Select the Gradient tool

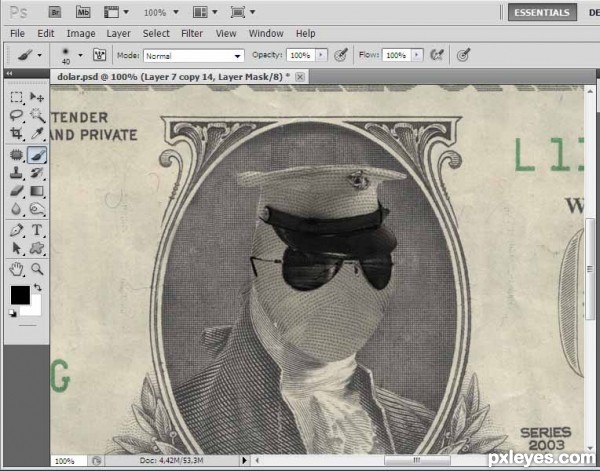tap(37, 191)
